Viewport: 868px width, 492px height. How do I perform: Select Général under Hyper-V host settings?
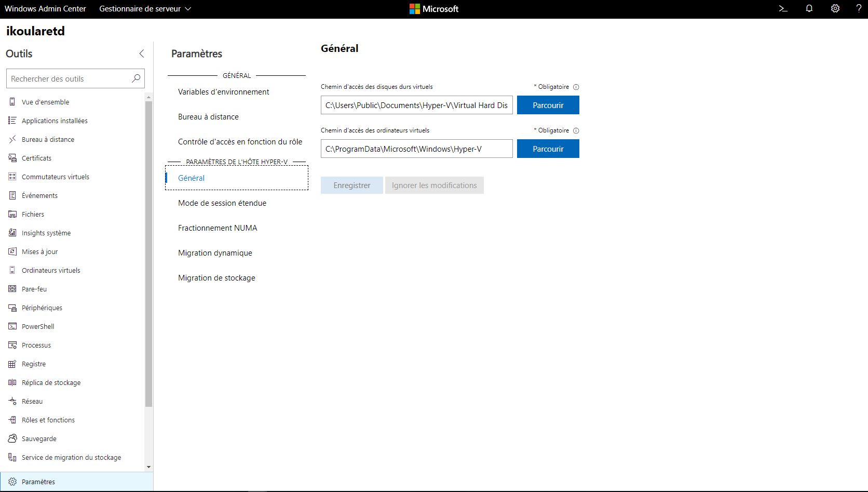pyautogui.click(x=237, y=178)
